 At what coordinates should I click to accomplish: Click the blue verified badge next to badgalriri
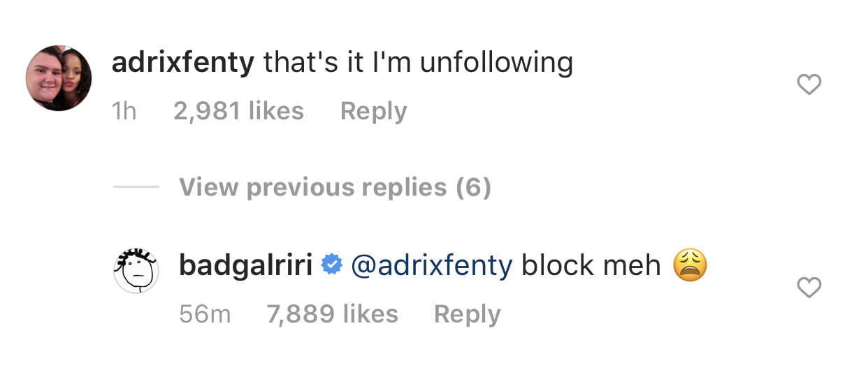(x=331, y=265)
